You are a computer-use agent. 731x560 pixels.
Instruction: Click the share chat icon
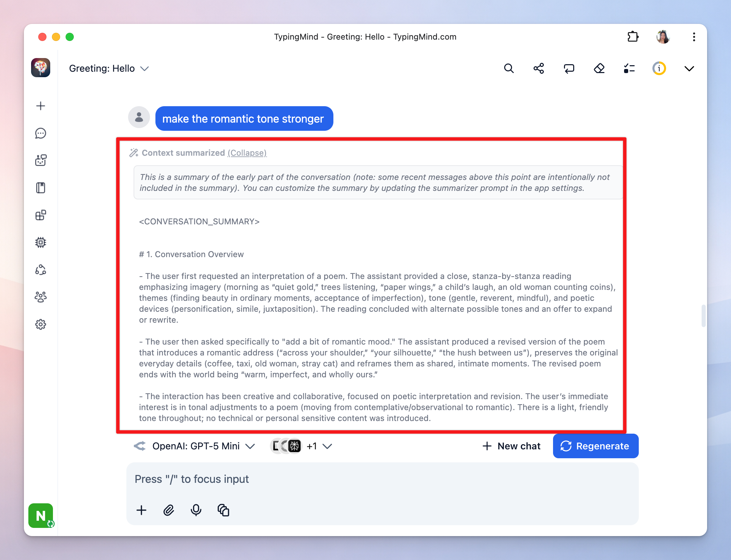tap(539, 69)
